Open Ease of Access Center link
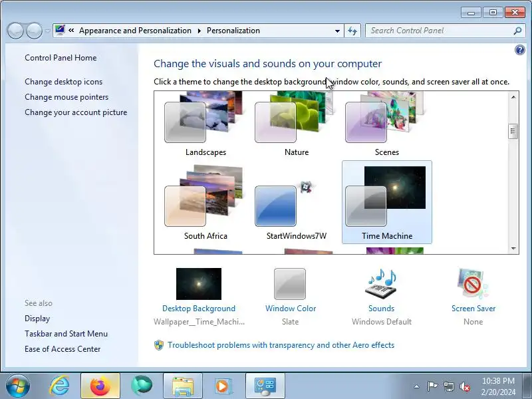This screenshot has height=399, width=532. pyautogui.click(x=63, y=349)
